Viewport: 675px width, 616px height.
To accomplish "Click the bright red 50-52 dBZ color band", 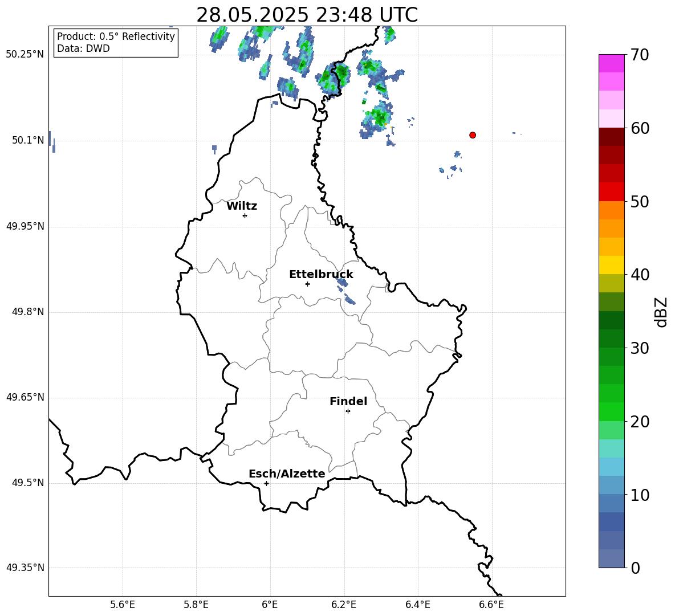I will pyautogui.click(x=611, y=192).
